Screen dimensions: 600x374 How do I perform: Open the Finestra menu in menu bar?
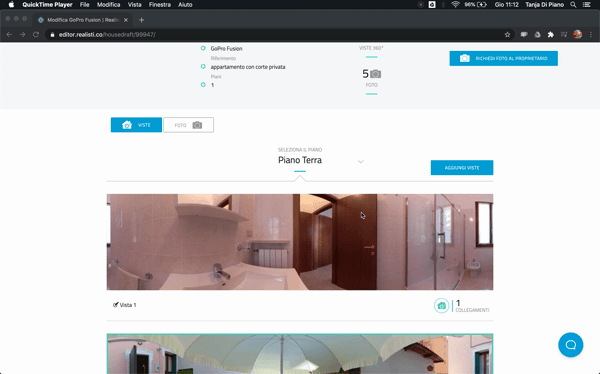pos(160,5)
